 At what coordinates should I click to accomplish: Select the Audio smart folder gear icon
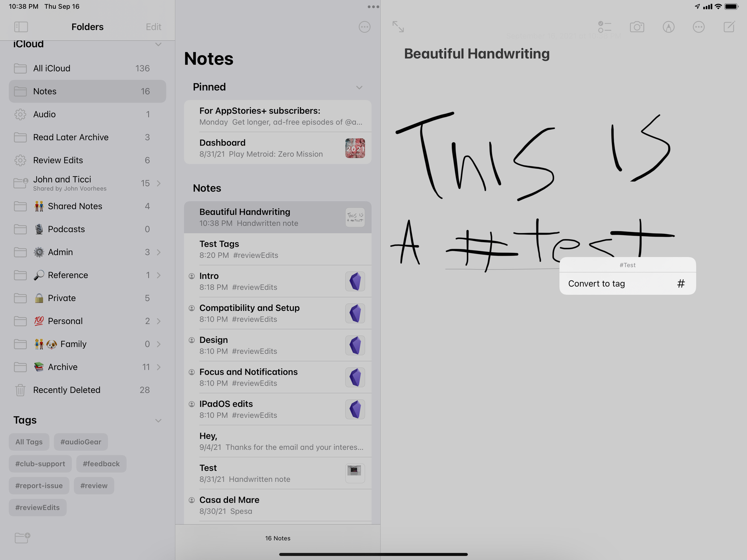20,115
